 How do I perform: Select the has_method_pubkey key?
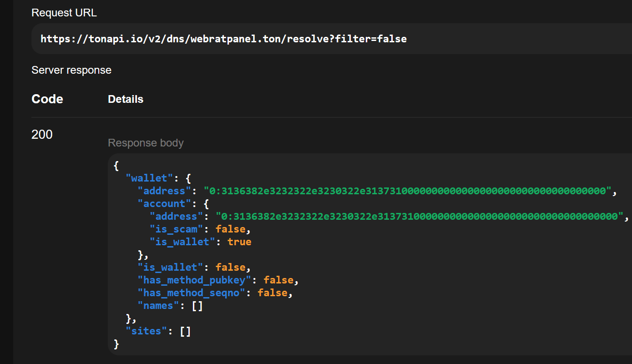click(x=195, y=280)
